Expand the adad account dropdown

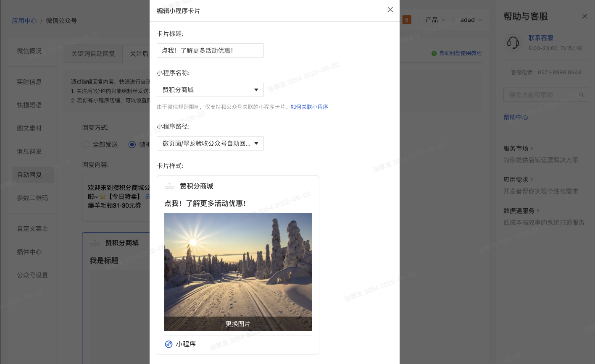471,20
